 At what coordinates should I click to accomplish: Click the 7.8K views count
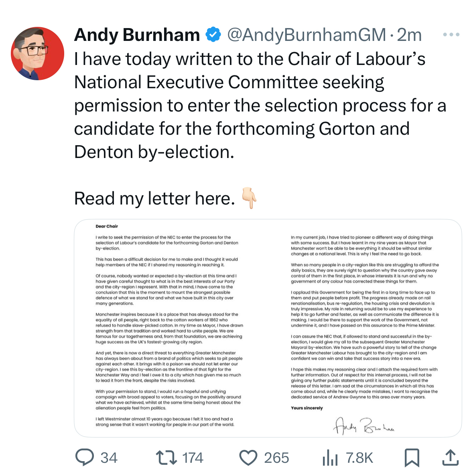[x=359, y=458]
